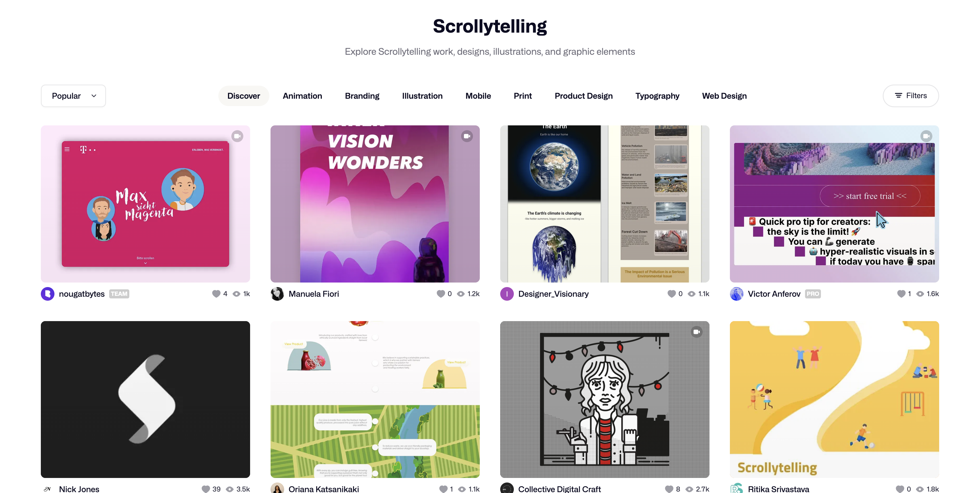Open Manuela Fiori's profile link
980x493 pixels.
[x=313, y=294]
